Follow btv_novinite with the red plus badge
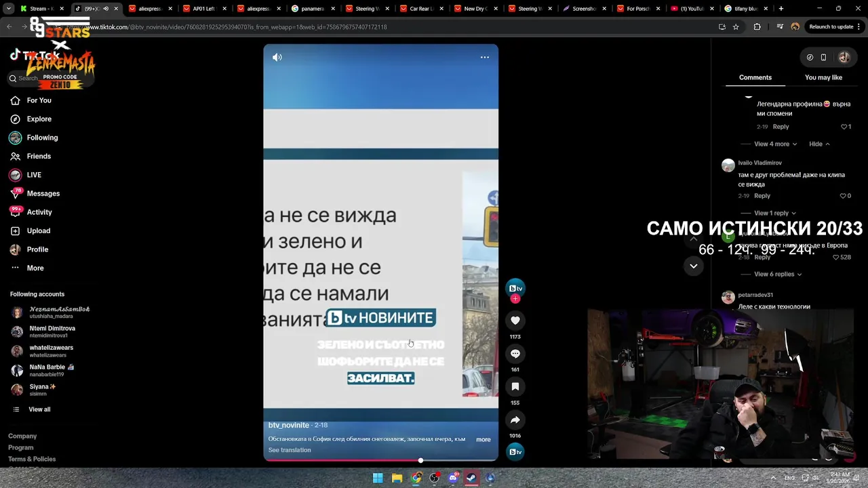The height and width of the screenshot is (488, 868). click(515, 299)
